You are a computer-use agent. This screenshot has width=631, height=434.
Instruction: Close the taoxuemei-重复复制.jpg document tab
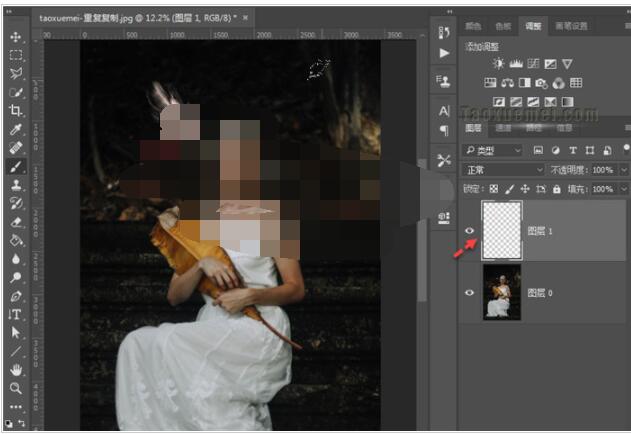tap(245, 18)
